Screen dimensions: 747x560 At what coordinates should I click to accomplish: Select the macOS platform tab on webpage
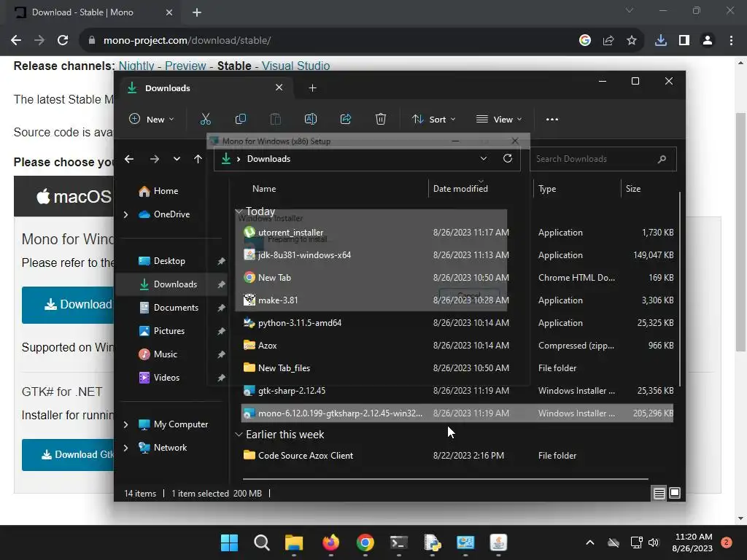click(x=64, y=196)
